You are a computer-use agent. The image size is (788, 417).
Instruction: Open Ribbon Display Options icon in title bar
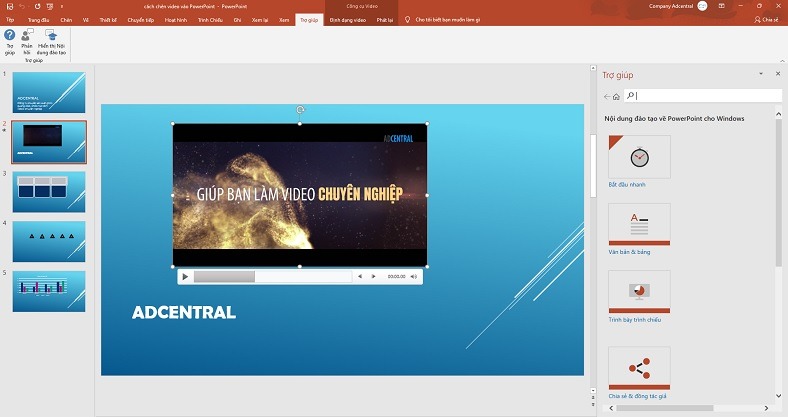(x=722, y=6)
